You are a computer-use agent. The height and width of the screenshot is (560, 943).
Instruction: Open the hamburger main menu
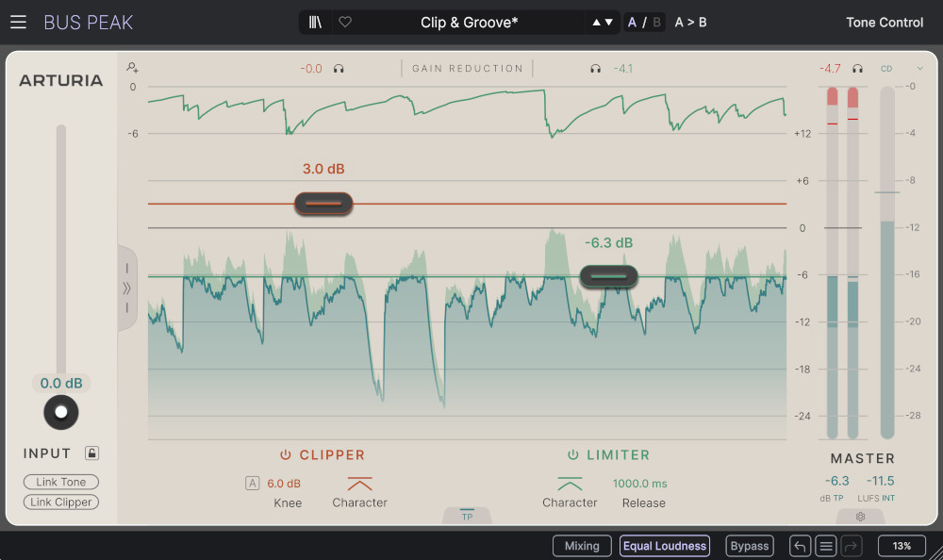tap(18, 22)
